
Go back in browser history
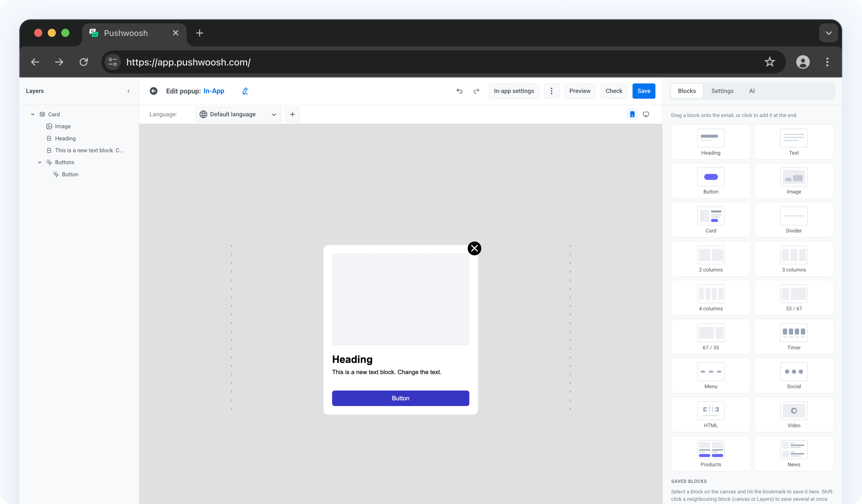click(35, 62)
